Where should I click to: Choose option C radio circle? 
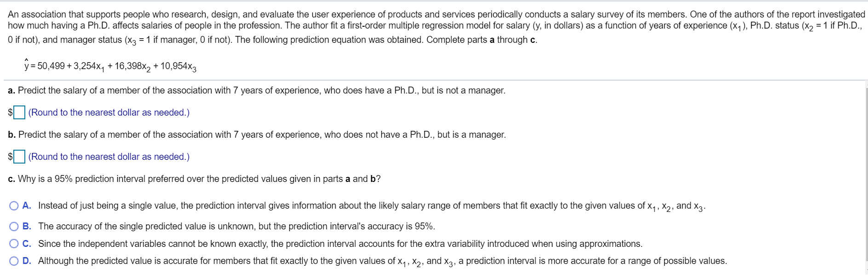click(x=14, y=244)
